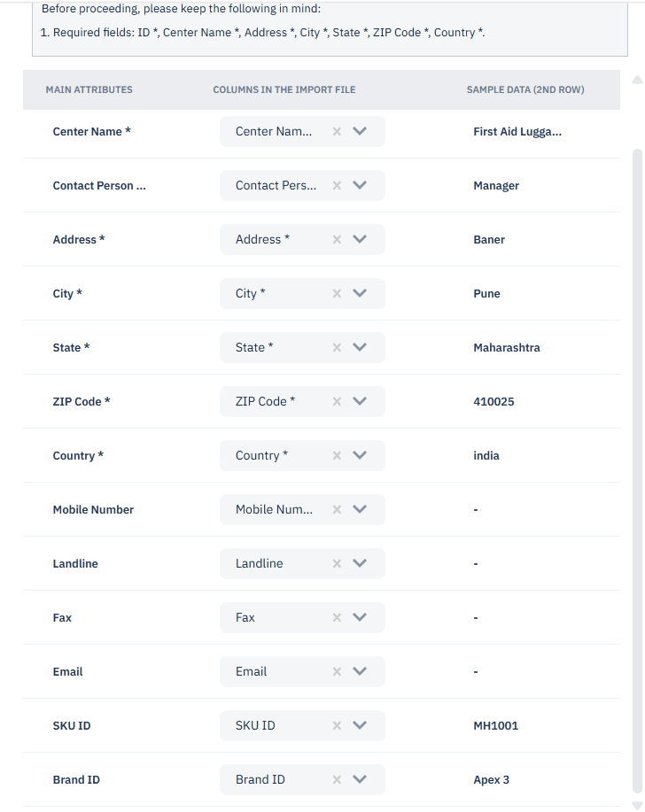The height and width of the screenshot is (812, 645).
Task: Open the Center Name dropdown chevron
Action: pyautogui.click(x=360, y=132)
